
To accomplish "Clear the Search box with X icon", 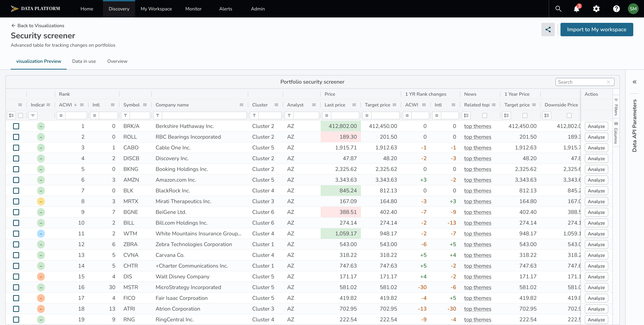I will (608, 82).
